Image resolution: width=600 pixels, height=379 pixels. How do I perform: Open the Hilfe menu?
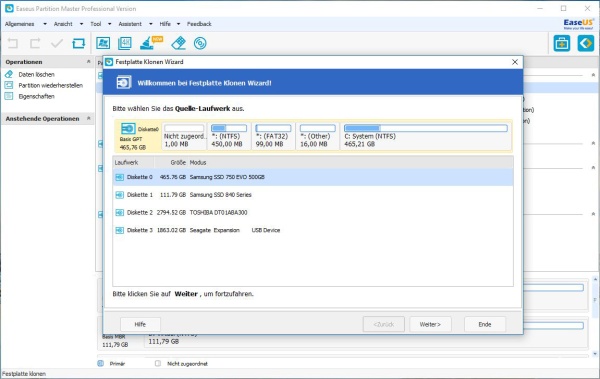point(165,24)
